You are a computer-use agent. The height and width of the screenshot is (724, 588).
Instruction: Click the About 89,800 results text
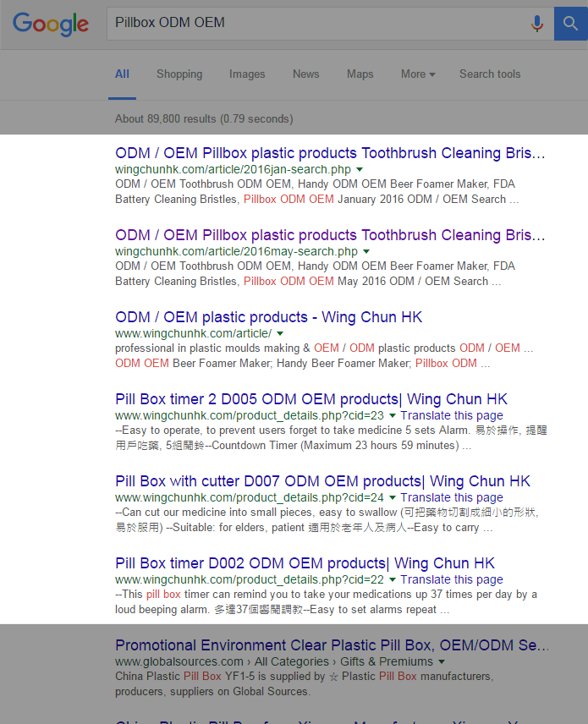(204, 118)
